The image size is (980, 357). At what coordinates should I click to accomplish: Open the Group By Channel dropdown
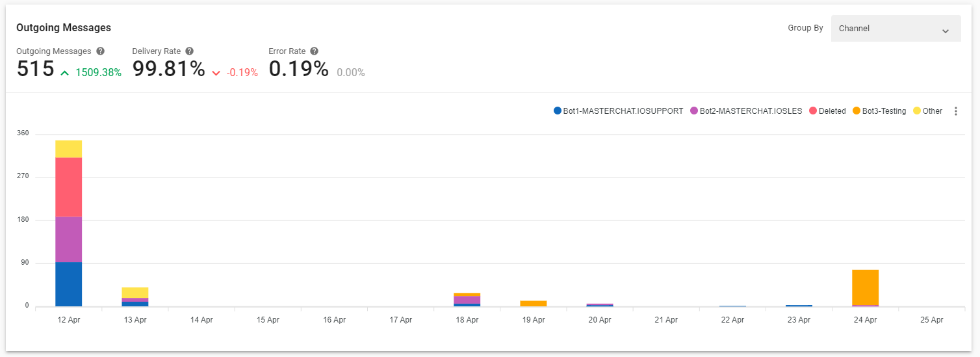point(896,29)
